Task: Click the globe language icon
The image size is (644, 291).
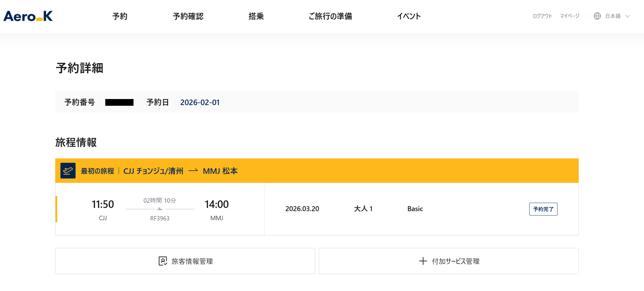Action: tap(597, 16)
